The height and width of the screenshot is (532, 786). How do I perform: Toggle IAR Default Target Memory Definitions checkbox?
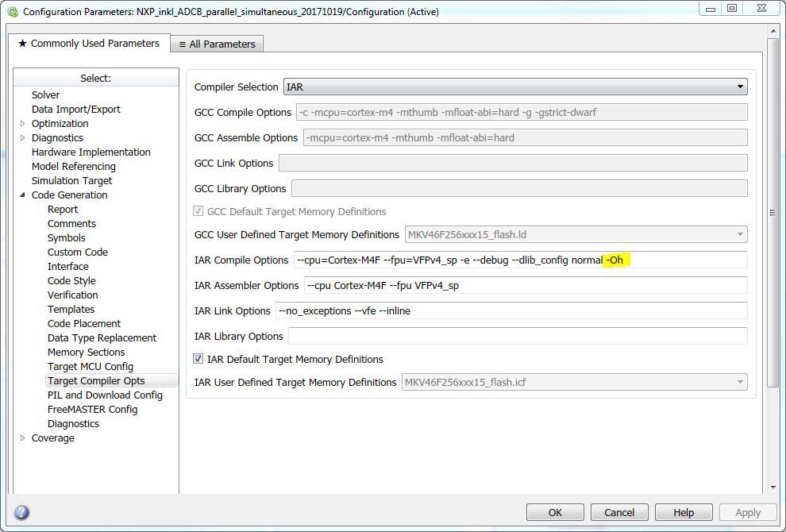click(x=198, y=359)
